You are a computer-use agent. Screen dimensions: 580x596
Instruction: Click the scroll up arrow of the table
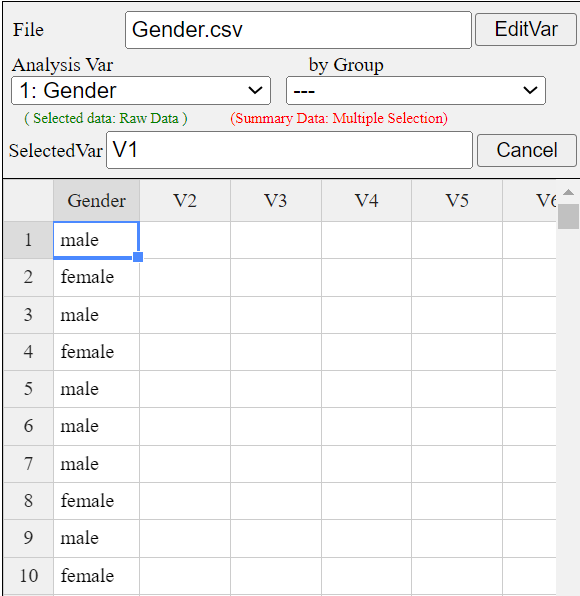click(568, 192)
